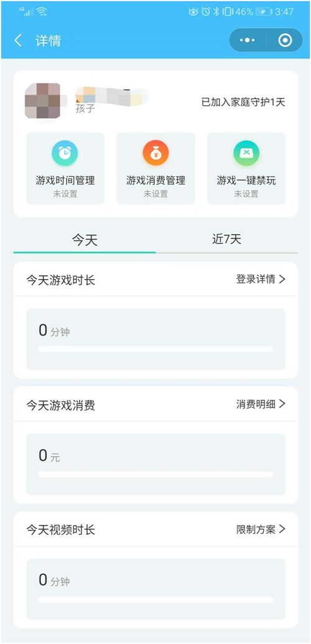Open the 限制方案 link
The image size is (311, 644).
click(x=255, y=529)
